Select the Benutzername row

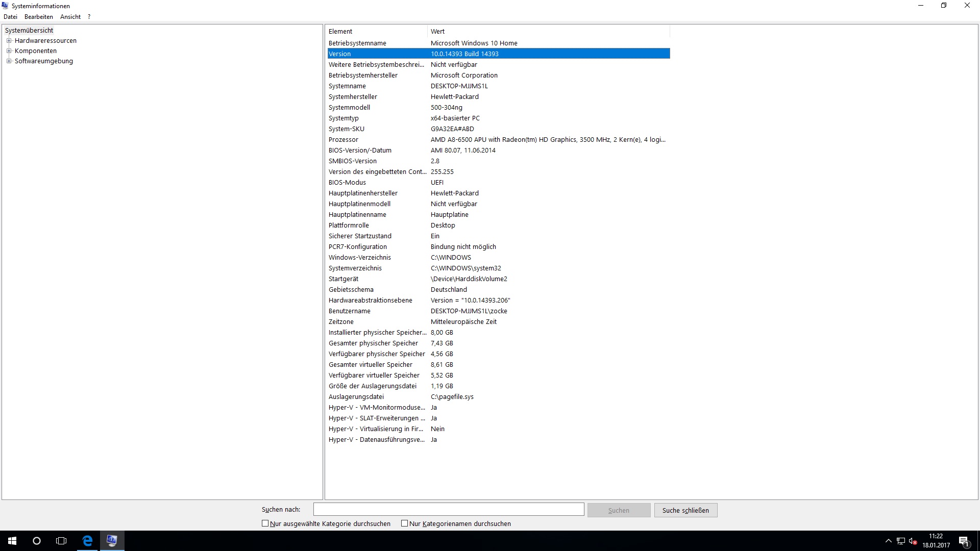[499, 311]
